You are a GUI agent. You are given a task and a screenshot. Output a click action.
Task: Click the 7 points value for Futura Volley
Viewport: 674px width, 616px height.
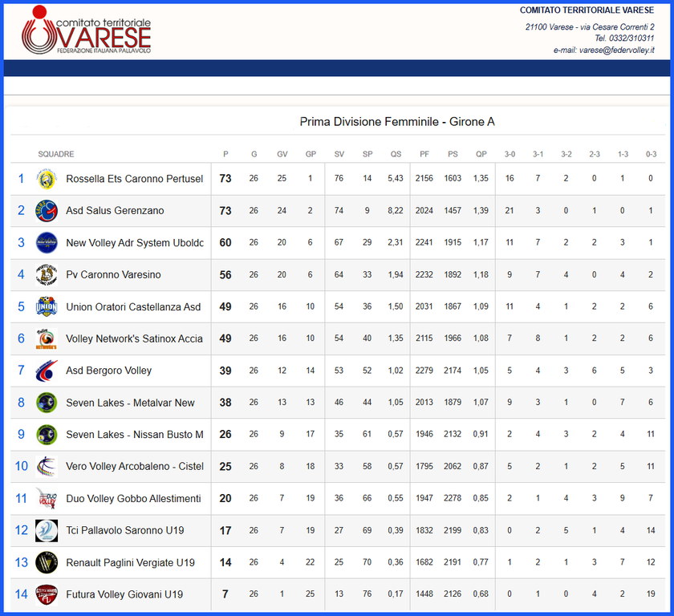pyautogui.click(x=225, y=594)
